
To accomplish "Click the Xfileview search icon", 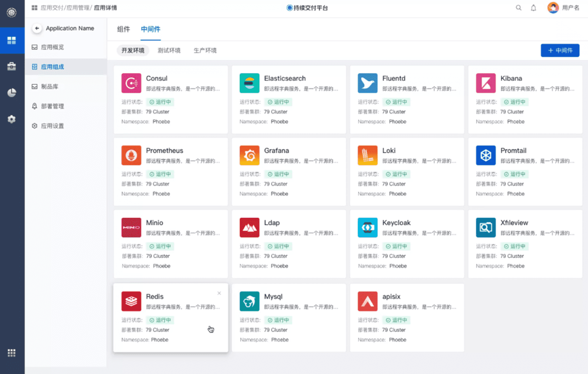I will [x=486, y=228].
